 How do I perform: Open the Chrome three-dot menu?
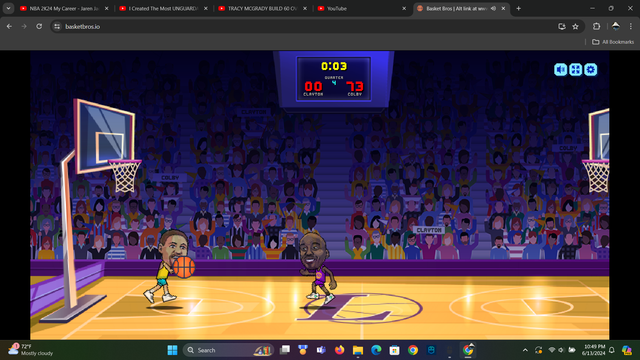click(x=631, y=27)
